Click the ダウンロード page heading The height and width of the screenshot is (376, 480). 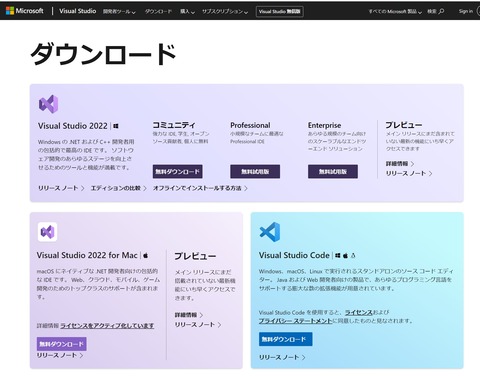[x=103, y=54]
